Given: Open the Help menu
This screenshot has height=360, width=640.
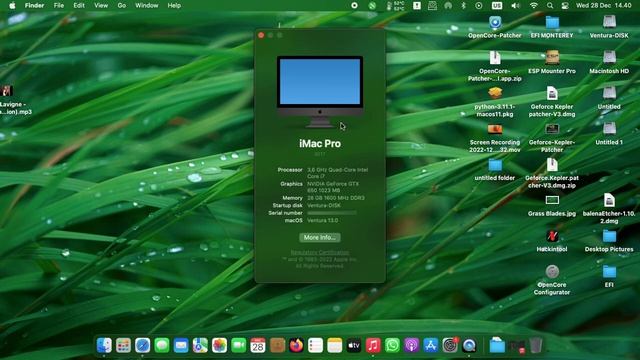Looking at the screenshot, I should [x=174, y=6].
